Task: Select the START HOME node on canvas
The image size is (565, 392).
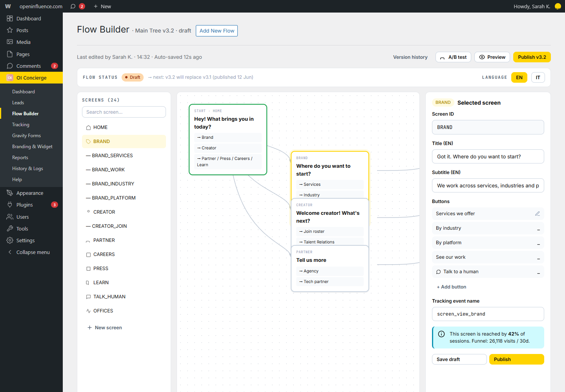Action: pos(228,140)
